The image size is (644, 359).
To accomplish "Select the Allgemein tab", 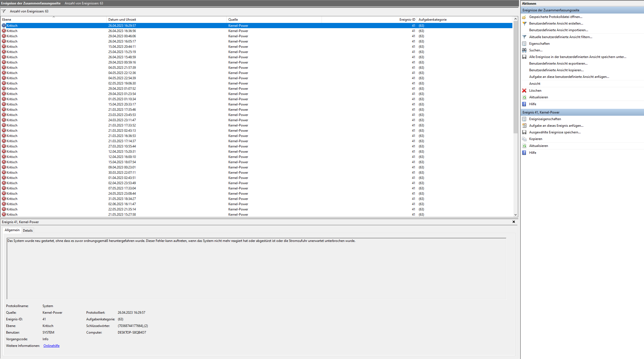I will pos(12,230).
